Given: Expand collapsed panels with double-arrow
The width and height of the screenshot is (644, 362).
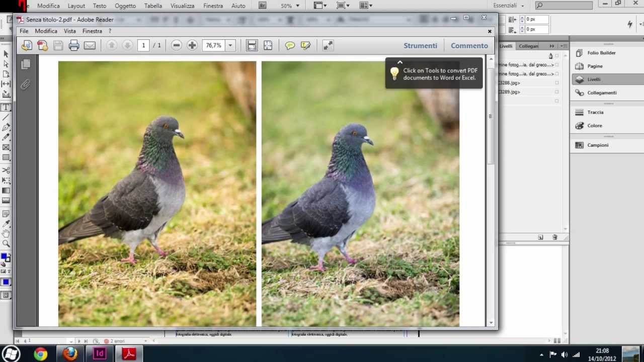Looking at the screenshot, I should pos(552,46).
